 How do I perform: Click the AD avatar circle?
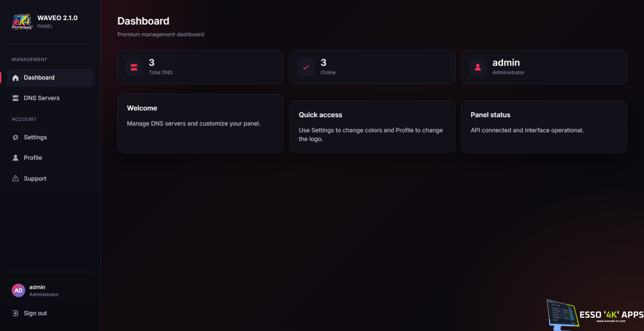[19, 290]
